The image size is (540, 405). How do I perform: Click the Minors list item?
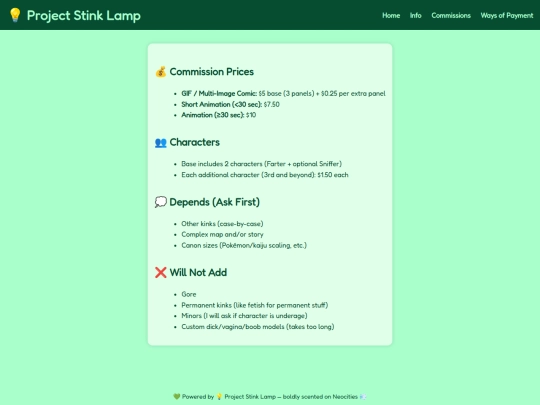244,316
